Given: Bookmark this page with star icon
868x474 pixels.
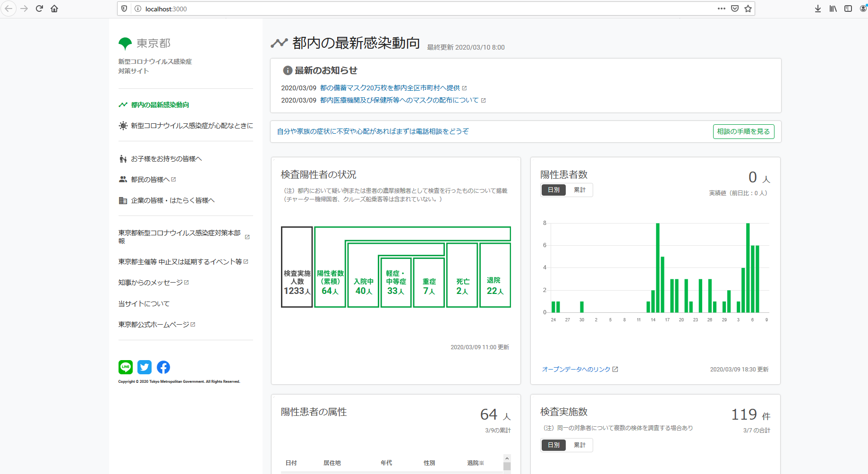Looking at the screenshot, I should point(748,9).
